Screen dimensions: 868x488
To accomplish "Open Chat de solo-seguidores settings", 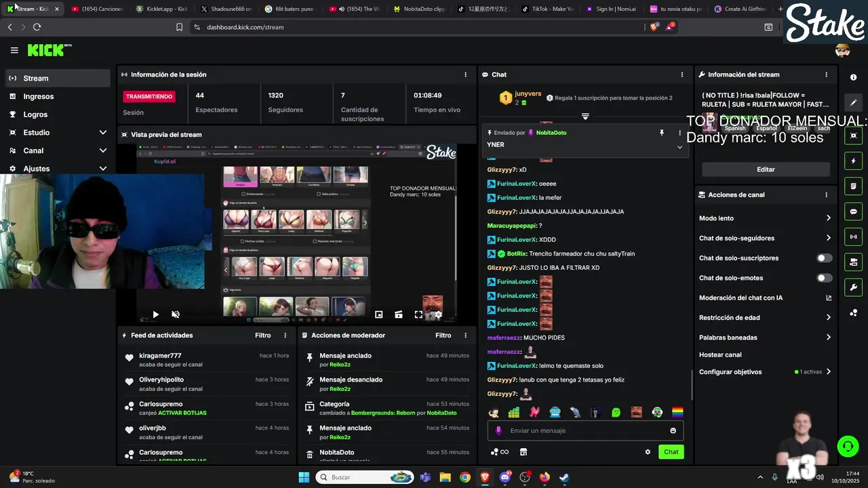I will [x=766, y=238].
